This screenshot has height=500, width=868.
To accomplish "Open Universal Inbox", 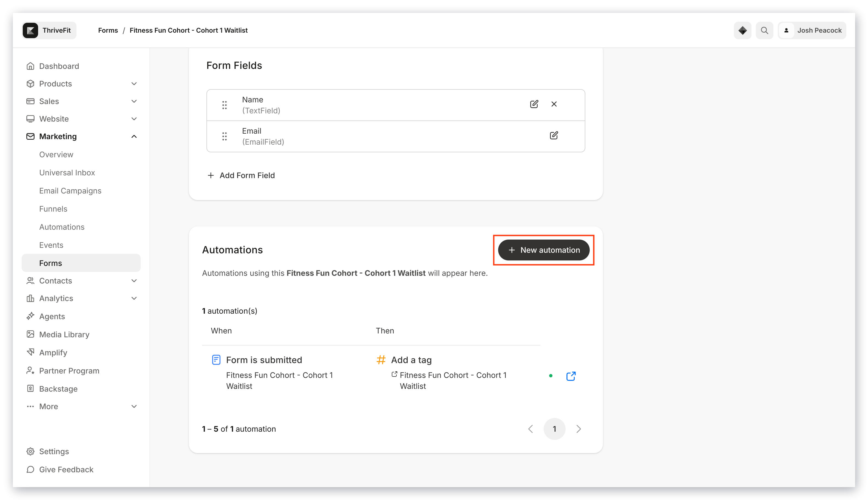I will [x=67, y=172].
